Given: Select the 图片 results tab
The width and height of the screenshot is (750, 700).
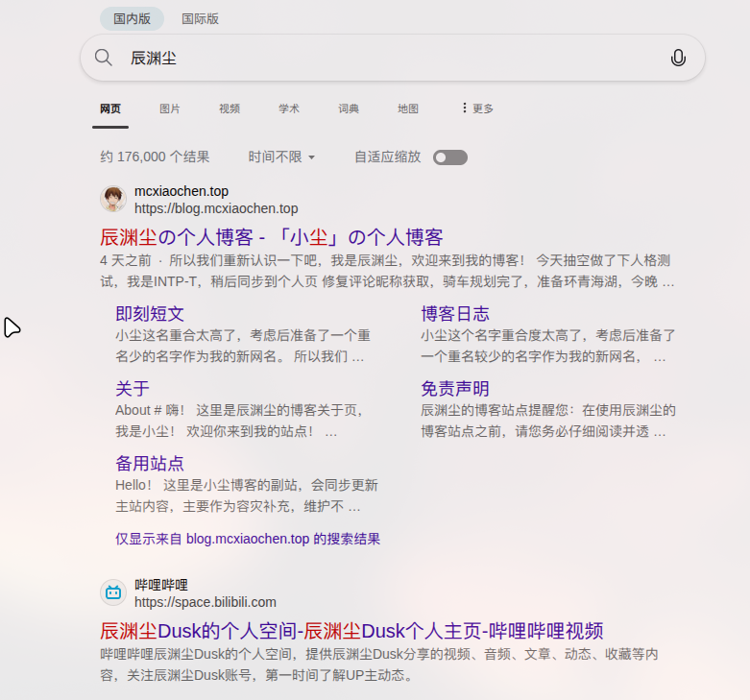Looking at the screenshot, I should 170,109.
